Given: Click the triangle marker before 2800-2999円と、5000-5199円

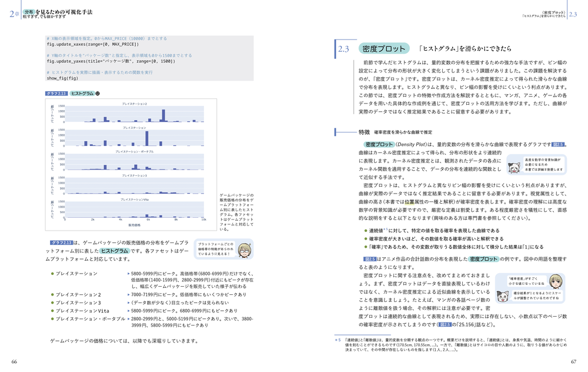Looking at the screenshot, I should point(129,319).
